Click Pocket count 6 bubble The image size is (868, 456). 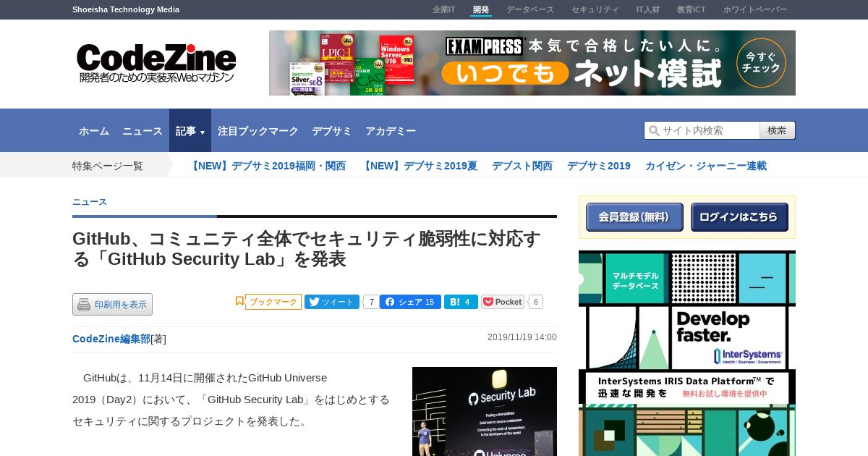(535, 302)
